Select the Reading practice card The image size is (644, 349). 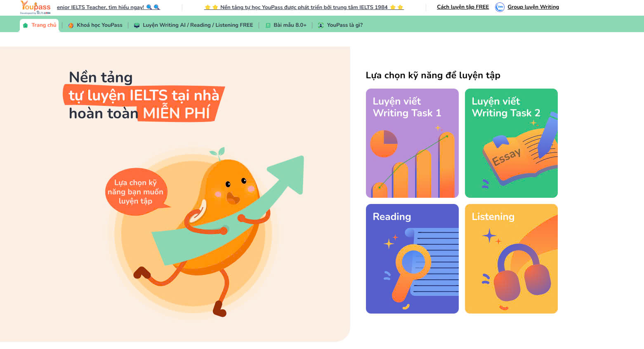(412, 259)
